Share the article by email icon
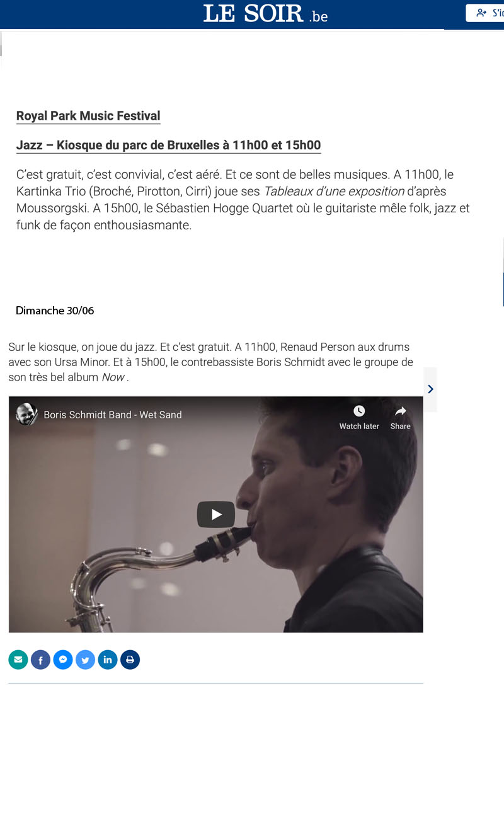The image size is (504, 819). point(18,660)
